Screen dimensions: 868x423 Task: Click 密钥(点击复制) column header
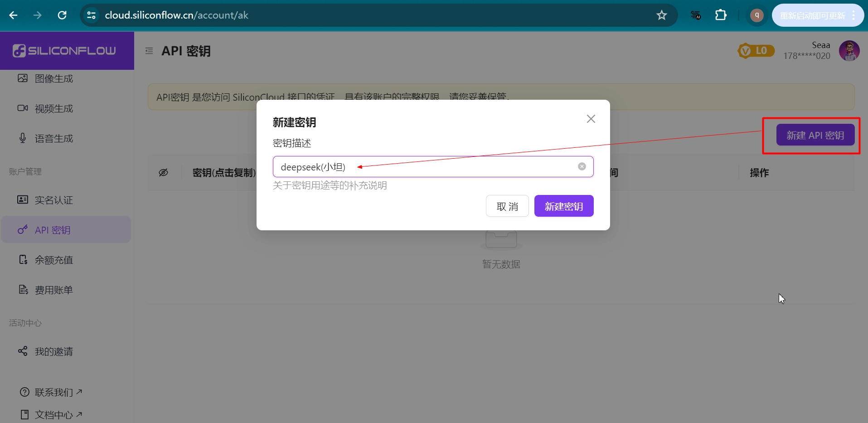(x=224, y=173)
